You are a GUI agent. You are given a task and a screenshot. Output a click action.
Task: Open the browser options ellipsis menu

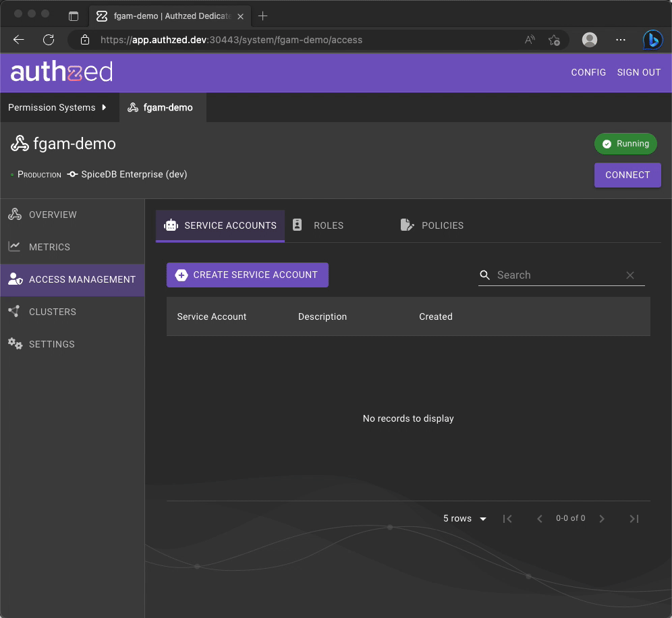tap(620, 40)
